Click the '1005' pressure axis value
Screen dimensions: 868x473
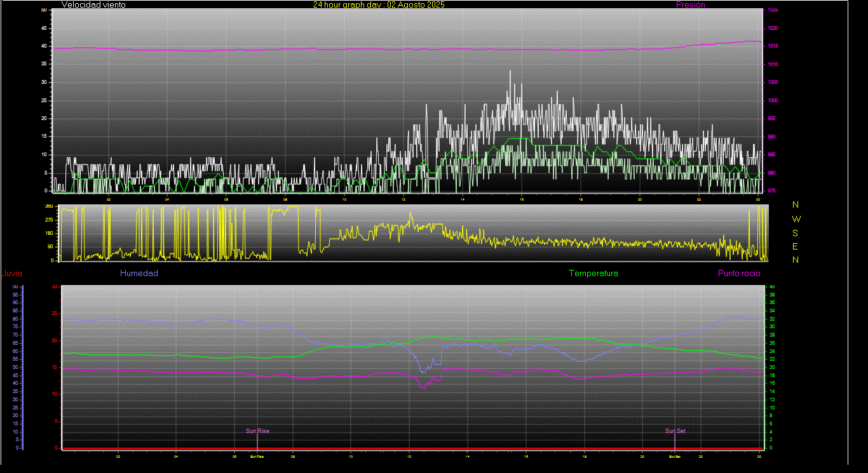point(772,83)
